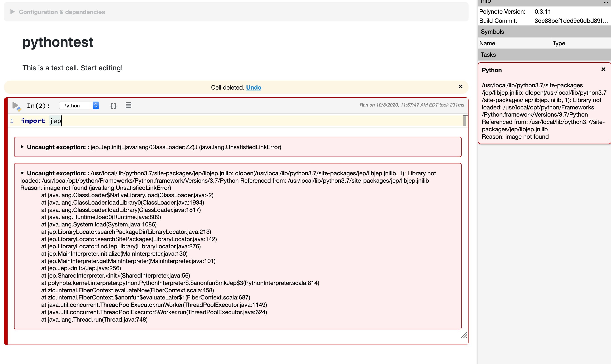Click the Name column header under Symbols
The width and height of the screenshot is (611, 364).
click(x=487, y=43)
